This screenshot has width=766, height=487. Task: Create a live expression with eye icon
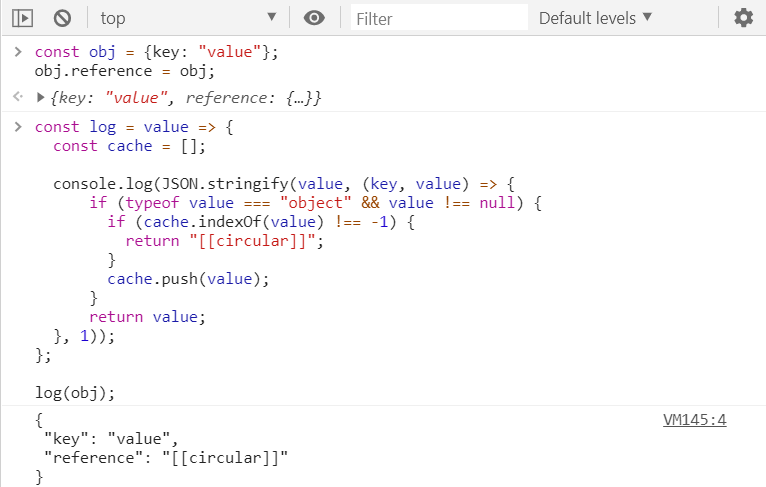tap(316, 18)
